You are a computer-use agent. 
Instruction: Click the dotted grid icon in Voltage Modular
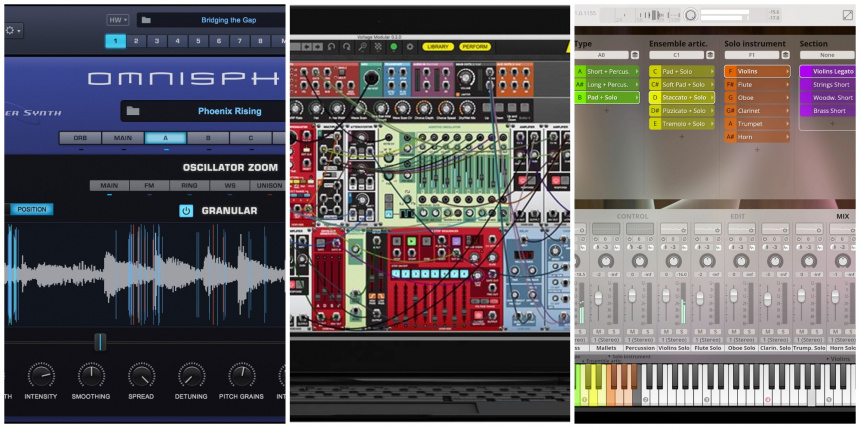click(378, 47)
